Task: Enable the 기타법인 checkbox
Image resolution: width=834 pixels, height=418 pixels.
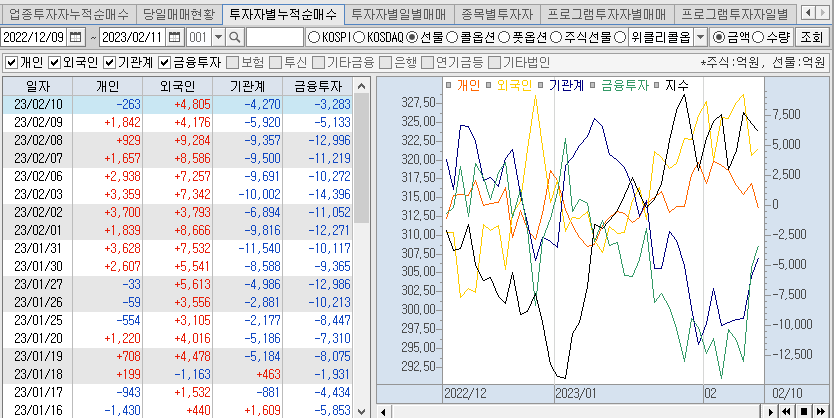Action: (495, 63)
